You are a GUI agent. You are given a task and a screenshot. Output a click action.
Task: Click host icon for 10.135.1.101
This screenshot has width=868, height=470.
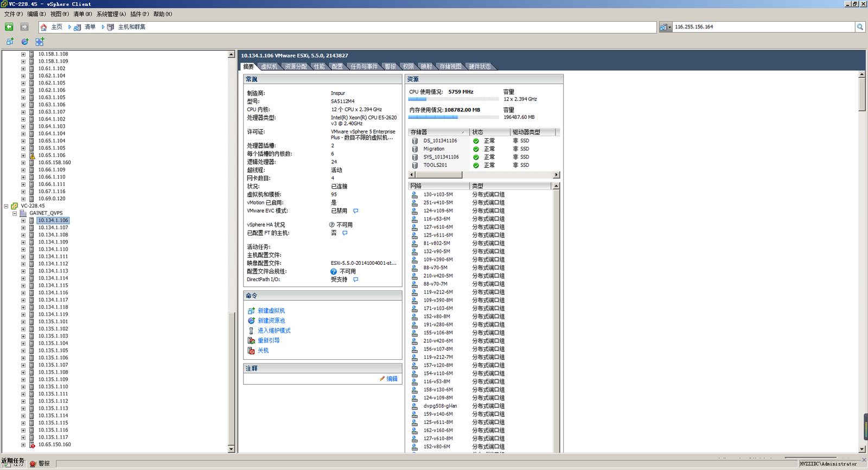(x=32, y=321)
